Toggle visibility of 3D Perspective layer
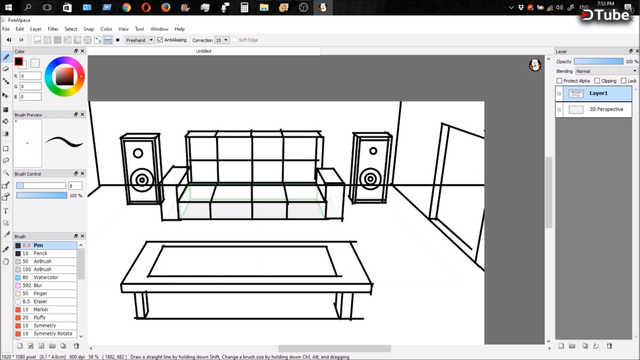This screenshot has width=640, height=360. pyautogui.click(x=559, y=109)
